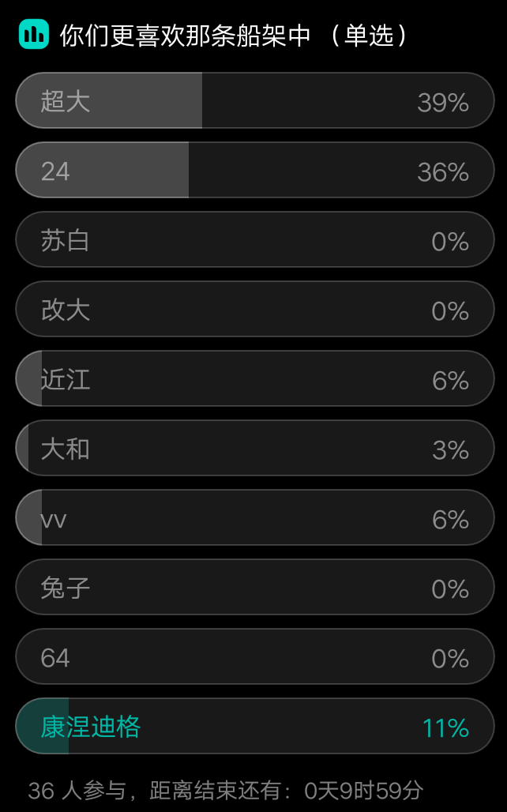Screen dimensions: 507x812
Task: Tap the teal 11% percentage
Action: tap(445, 727)
